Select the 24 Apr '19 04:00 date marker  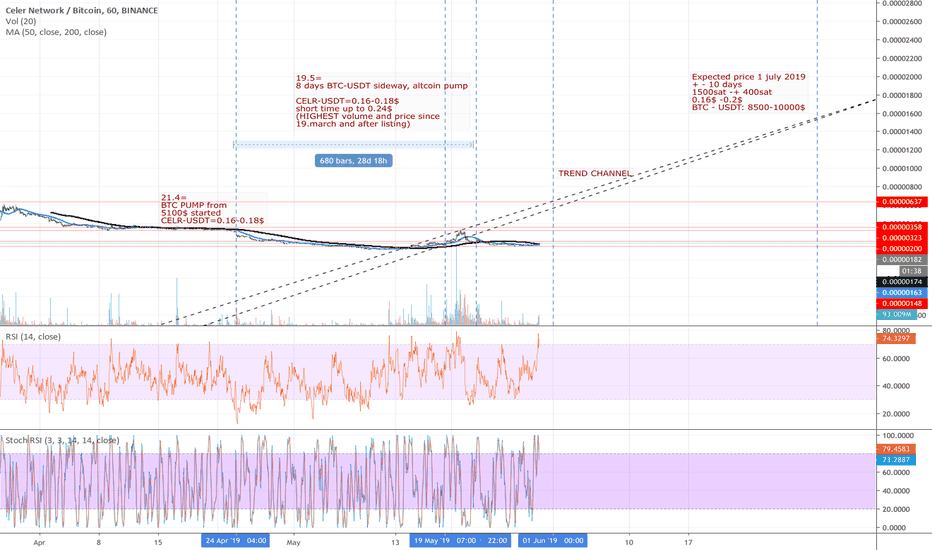coord(235,540)
